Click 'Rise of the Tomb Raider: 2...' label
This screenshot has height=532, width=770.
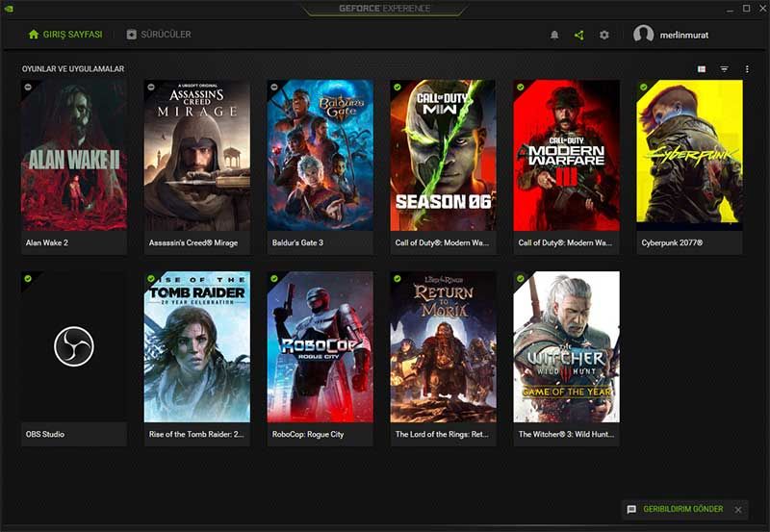(196, 434)
